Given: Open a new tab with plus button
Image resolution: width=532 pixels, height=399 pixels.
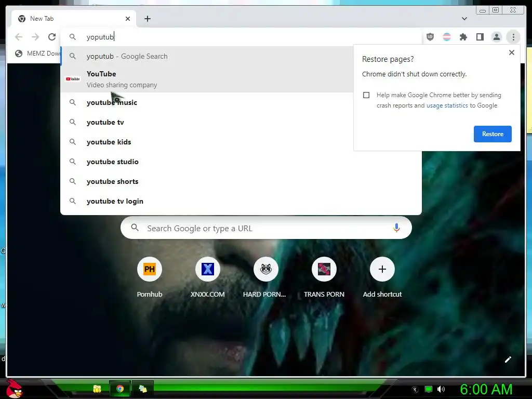Looking at the screenshot, I should (x=147, y=19).
